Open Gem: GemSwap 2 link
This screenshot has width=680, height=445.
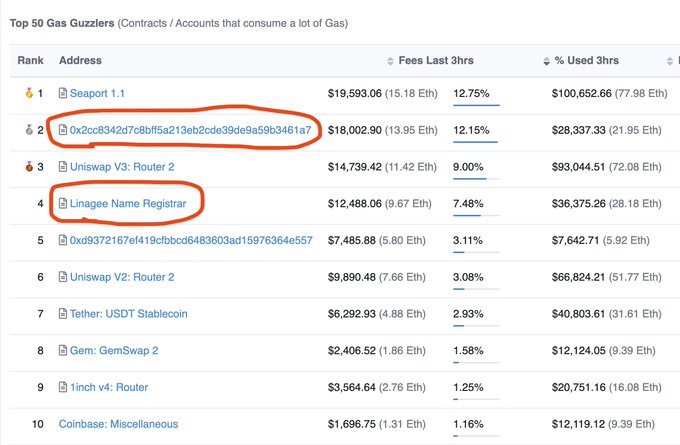(114, 350)
